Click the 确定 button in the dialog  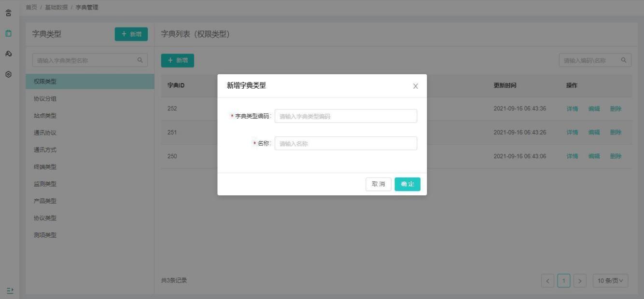(x=407, y=184)
